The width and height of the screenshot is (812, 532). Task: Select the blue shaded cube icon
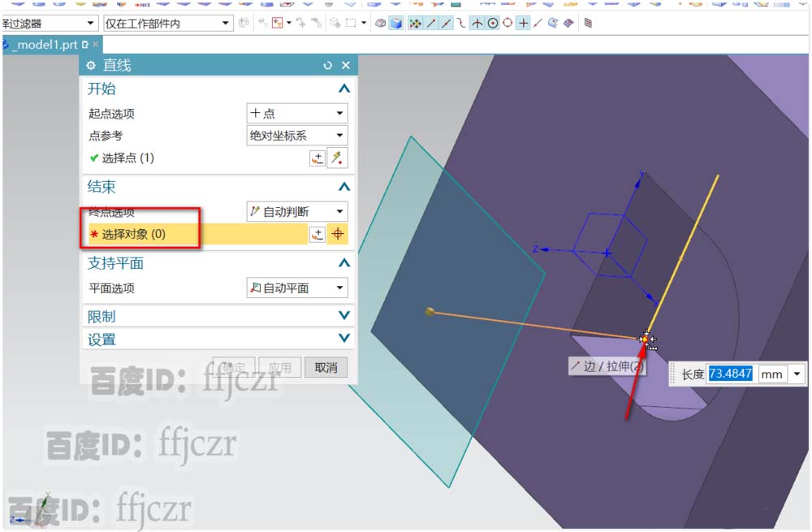point(396,24)
